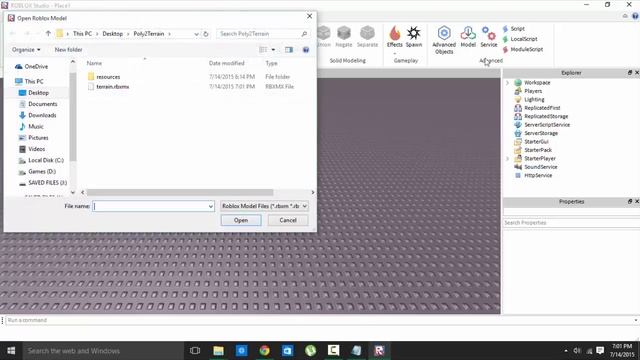
Task: Expand the StarterPlayer tree node arrow
Action: pos(508,158)
